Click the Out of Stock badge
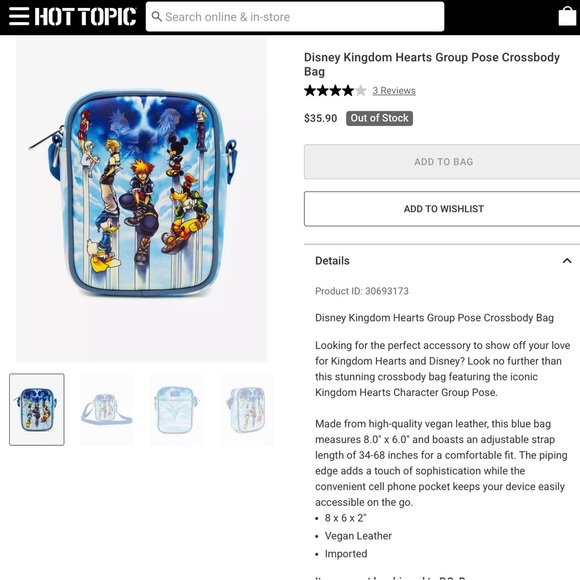 coord(379,118)
